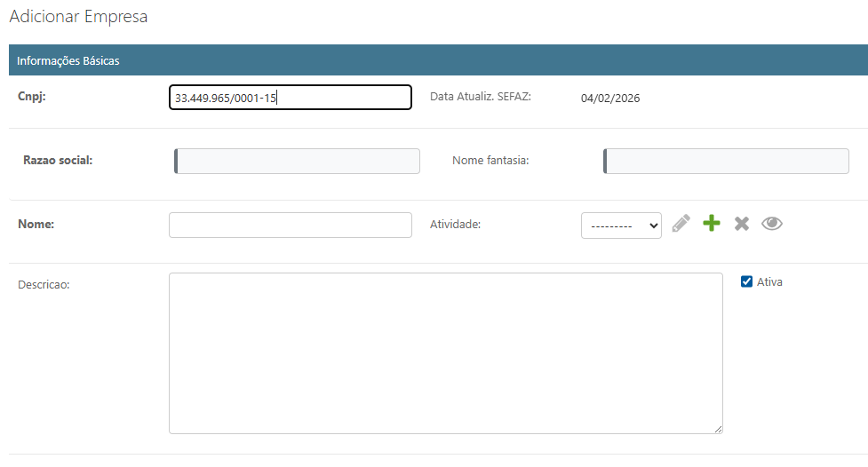This screenshot has width=868, height=467.
Task: Click the Nome fantasia label
Action: [x=490, y=161]
